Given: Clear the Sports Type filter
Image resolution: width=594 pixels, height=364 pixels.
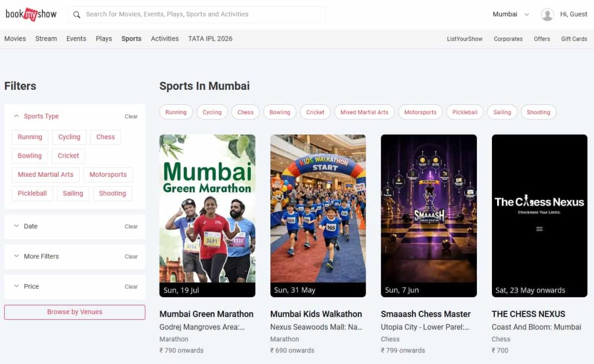Looking at the screenshot, I should 131,117.
